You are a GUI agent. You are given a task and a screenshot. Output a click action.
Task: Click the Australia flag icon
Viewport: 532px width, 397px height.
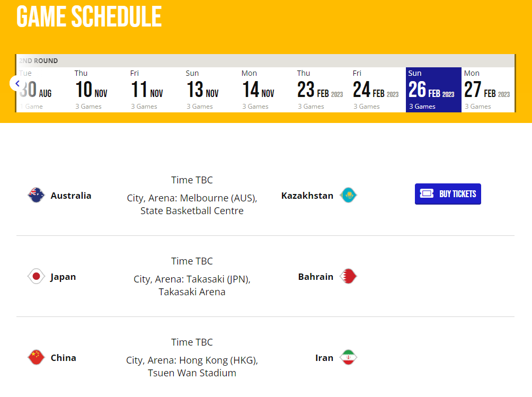(x=36, y=195)
